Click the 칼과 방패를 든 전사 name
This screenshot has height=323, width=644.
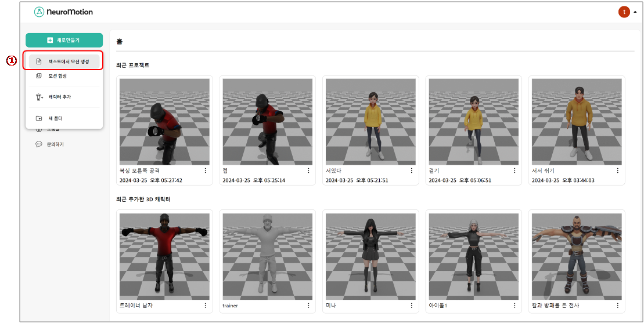tap(555, 306)
